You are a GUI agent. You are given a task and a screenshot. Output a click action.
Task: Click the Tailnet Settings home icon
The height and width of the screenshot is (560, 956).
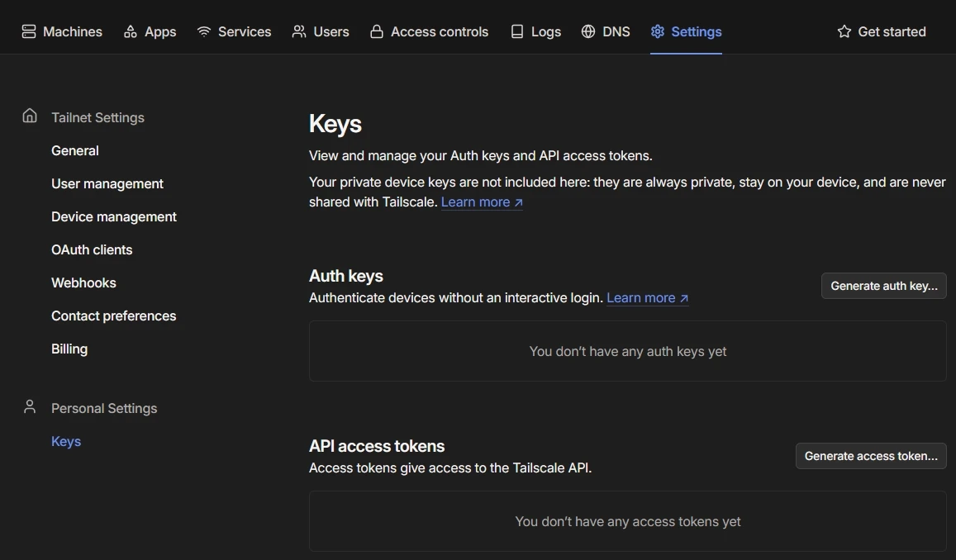(x=30, y=116)
